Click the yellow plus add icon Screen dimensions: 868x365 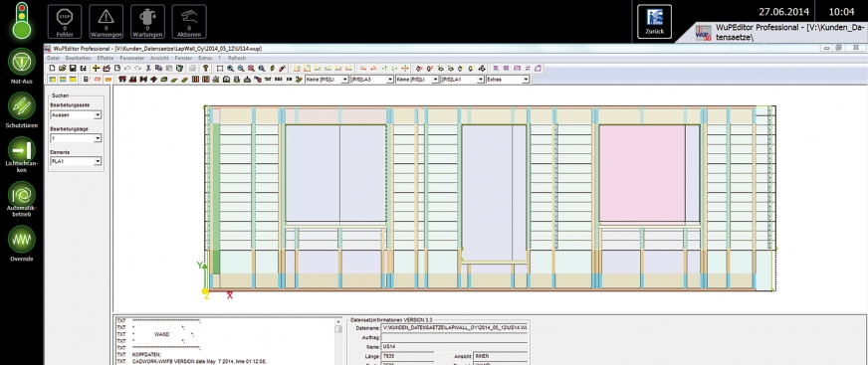[x=96, y=68]
